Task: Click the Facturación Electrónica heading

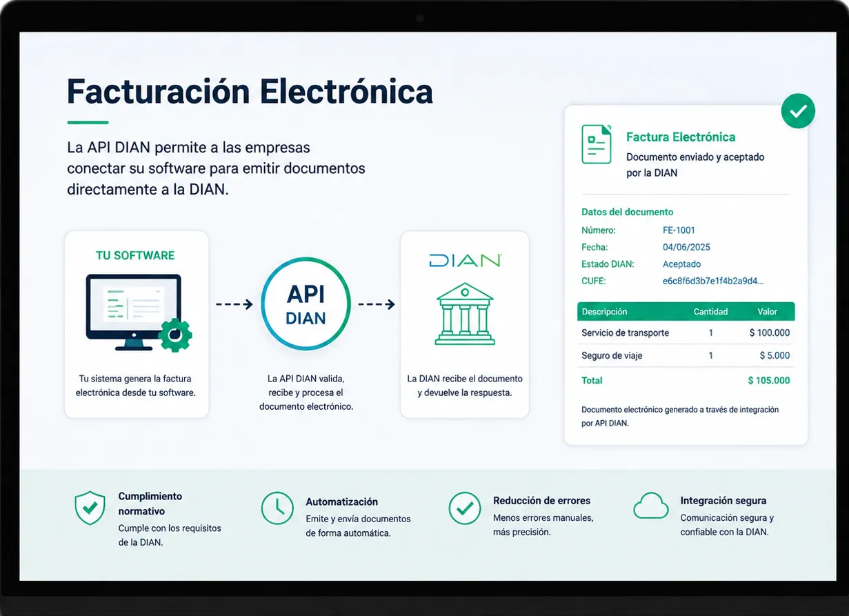Action: pos(250,92)
